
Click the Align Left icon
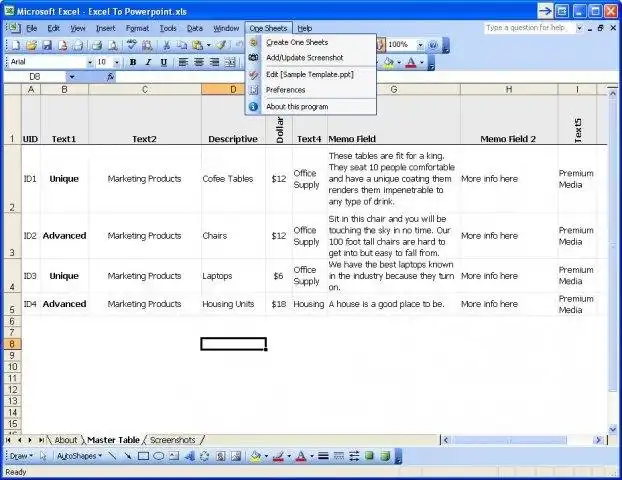click(x=183, y=62)
